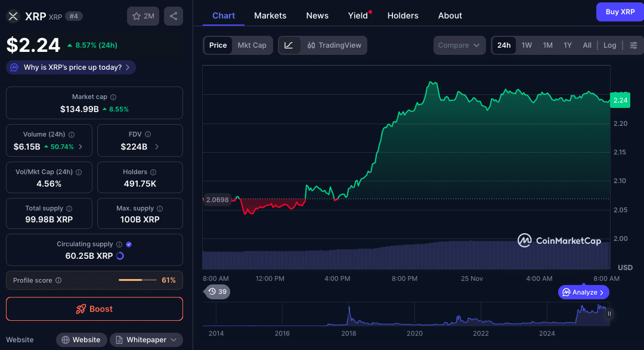Open the Compare dropdown

(x=459, y=45)
